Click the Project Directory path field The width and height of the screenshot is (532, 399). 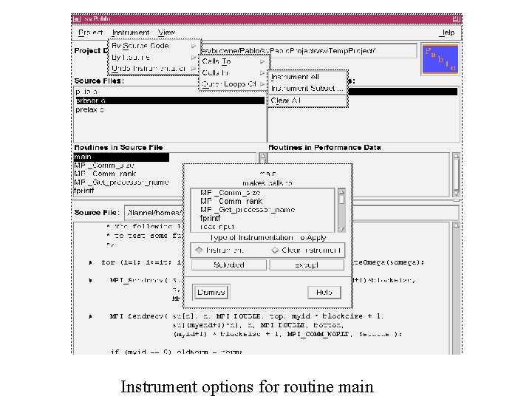(309, 51)
